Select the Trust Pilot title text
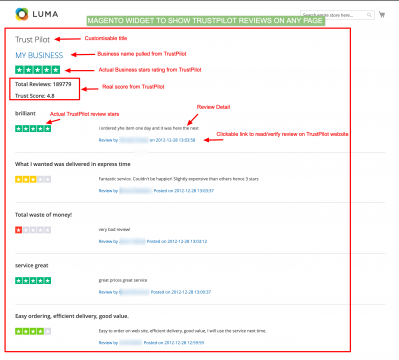The image size is (399, 360). 32,40
